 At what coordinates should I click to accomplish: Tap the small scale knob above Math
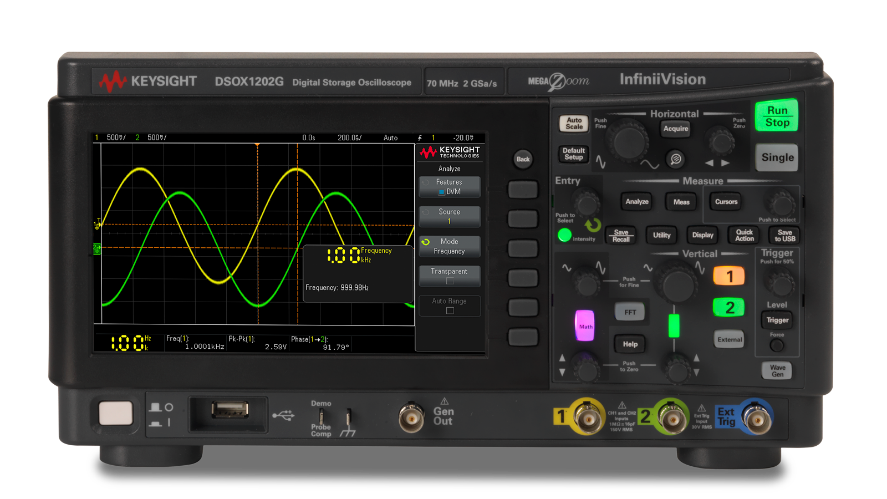[x=585, y=282]
